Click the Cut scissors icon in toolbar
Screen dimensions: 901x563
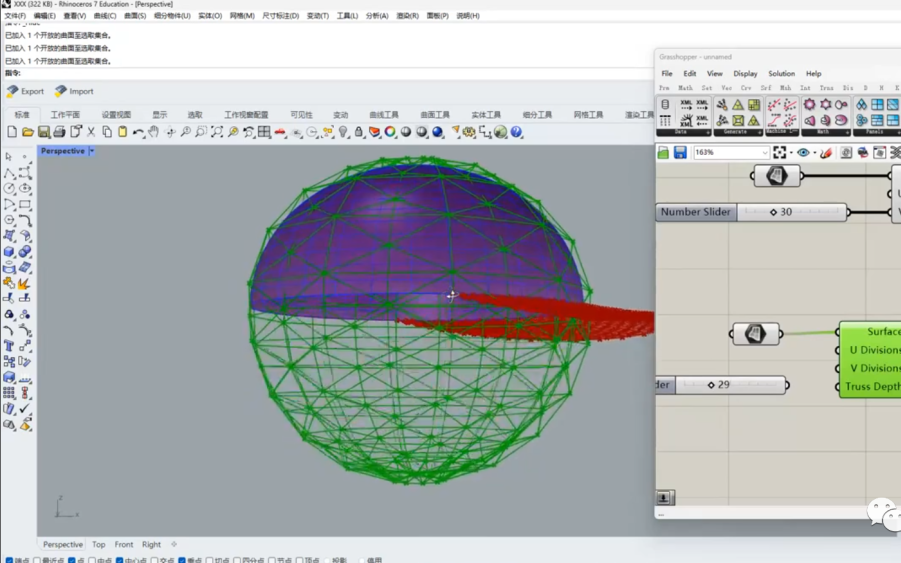point(91,132)
